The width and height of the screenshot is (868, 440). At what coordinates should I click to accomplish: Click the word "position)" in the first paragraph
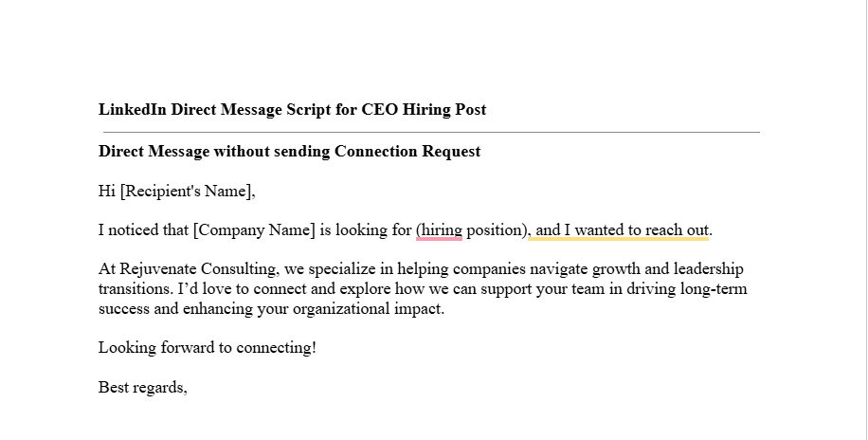pos(497,230)
